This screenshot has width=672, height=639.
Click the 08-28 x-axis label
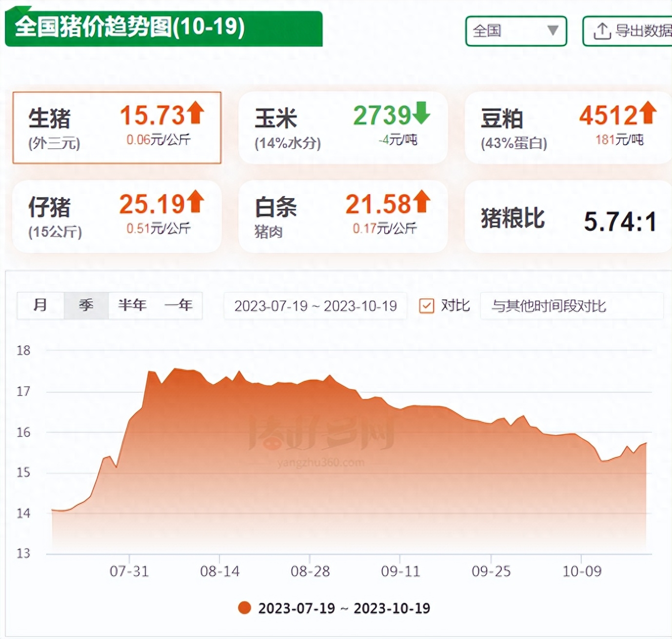tap(310, 571)
